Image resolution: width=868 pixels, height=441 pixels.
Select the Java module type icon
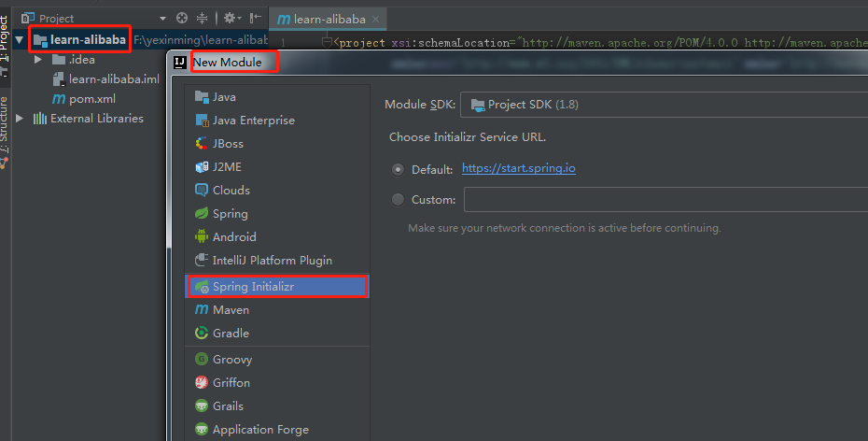click(x=202, y=97)
